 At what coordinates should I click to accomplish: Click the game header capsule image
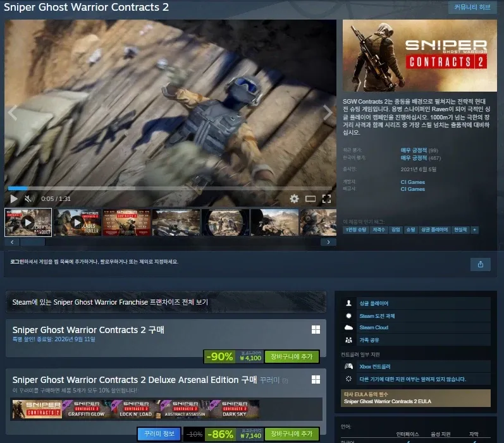(x=420, y=56)
